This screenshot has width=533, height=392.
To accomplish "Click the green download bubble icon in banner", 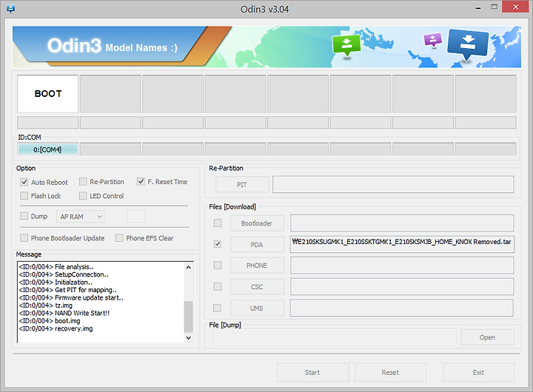I will tap(346, 45).
